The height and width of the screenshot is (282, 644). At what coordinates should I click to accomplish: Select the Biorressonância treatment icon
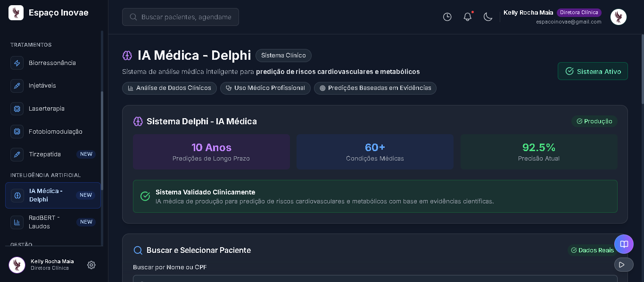[17, 63]
